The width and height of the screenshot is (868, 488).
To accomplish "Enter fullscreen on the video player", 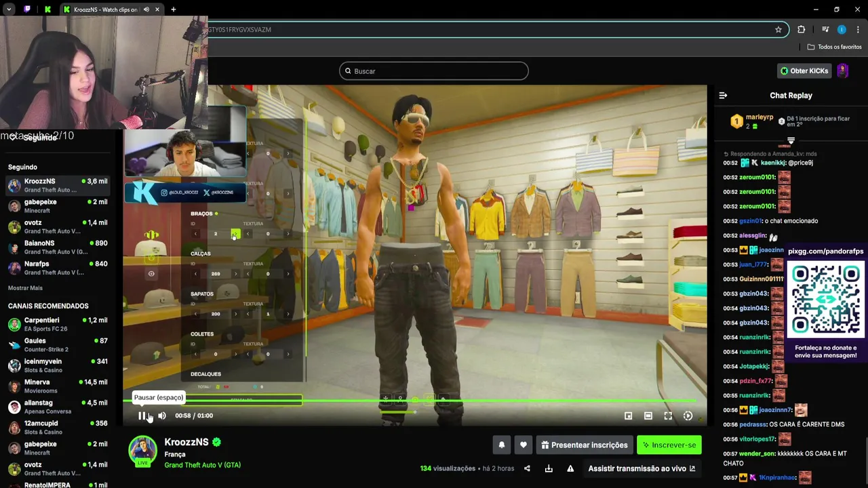I will (x=668, y=415).
